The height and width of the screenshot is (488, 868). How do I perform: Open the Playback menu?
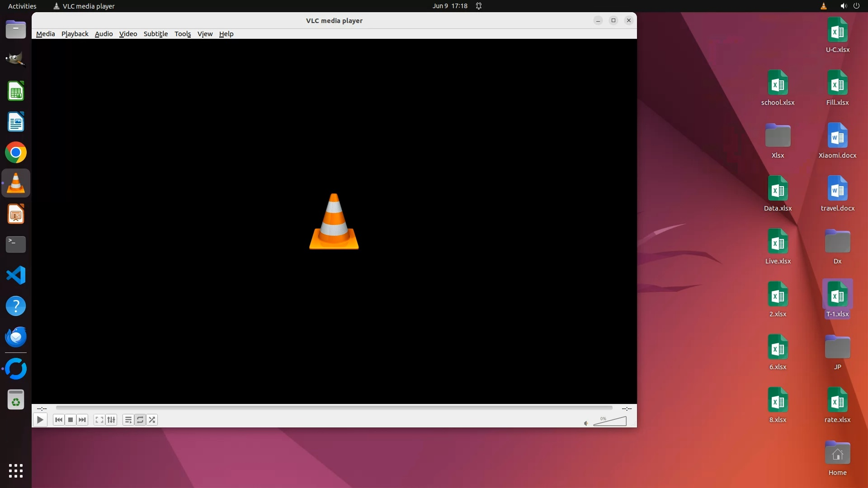(75, 34)
